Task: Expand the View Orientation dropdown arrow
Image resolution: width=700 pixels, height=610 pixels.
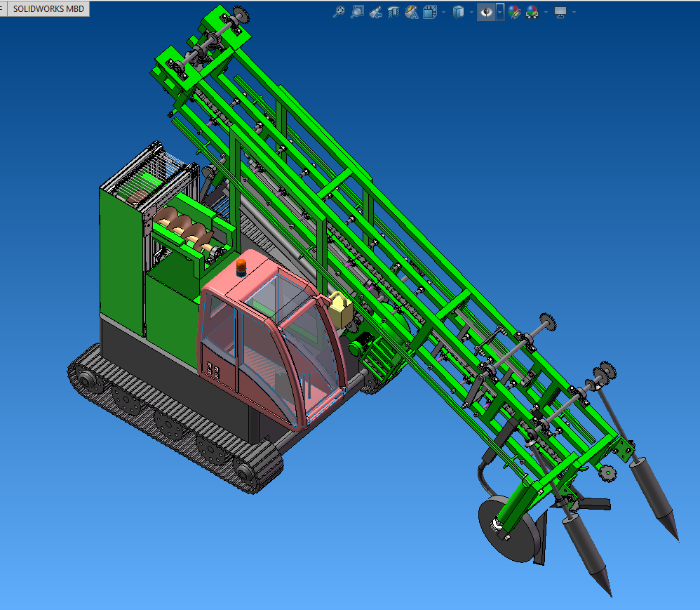Action: click(x=443, y=12)
